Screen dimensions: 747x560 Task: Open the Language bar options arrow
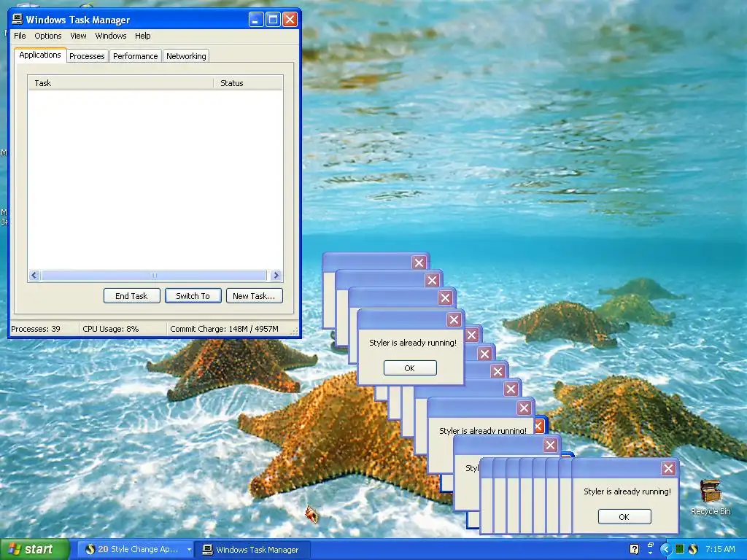[651, 554]
